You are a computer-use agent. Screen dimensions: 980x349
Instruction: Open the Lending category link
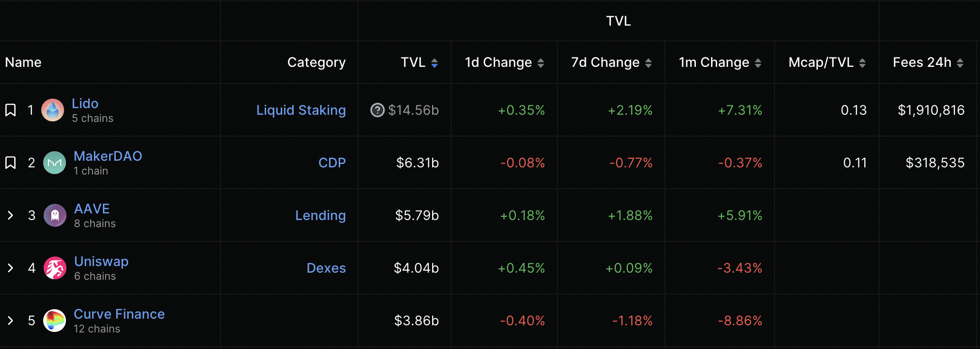[320, 216]
